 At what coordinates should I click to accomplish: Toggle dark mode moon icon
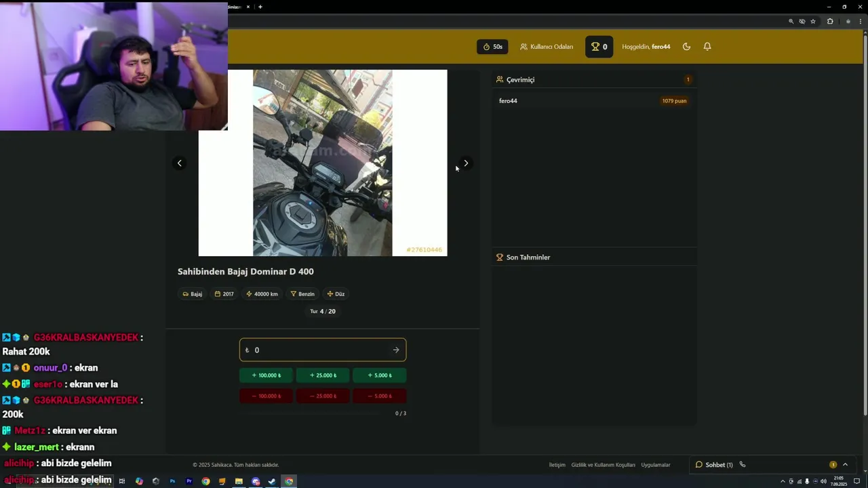tap(686, 47)
